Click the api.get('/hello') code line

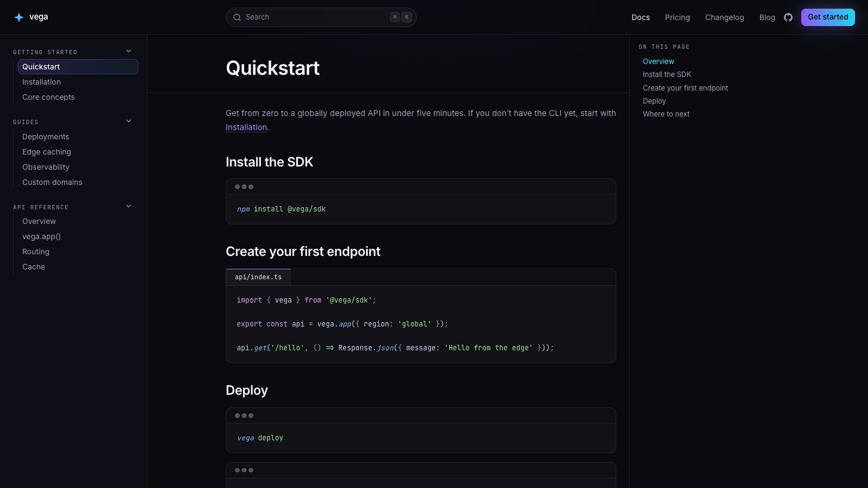tap(395, 348)
